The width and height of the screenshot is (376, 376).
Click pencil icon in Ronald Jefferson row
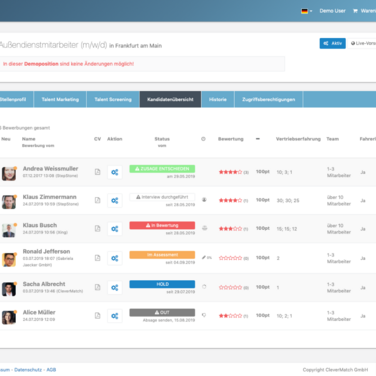[204, 257]
